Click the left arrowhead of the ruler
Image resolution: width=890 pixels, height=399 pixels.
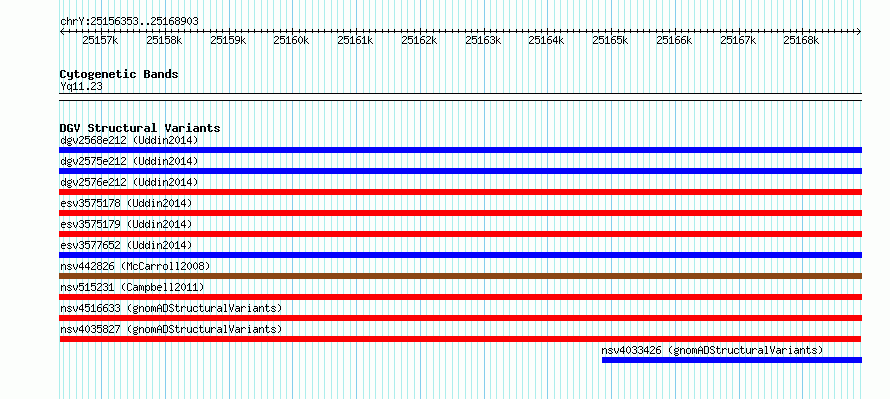62,32
